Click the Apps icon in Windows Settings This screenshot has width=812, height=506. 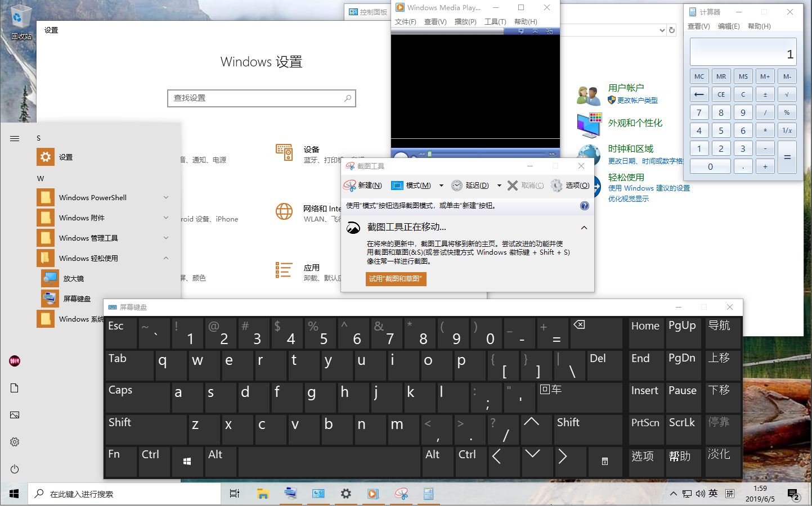click(x=284, y=270)
